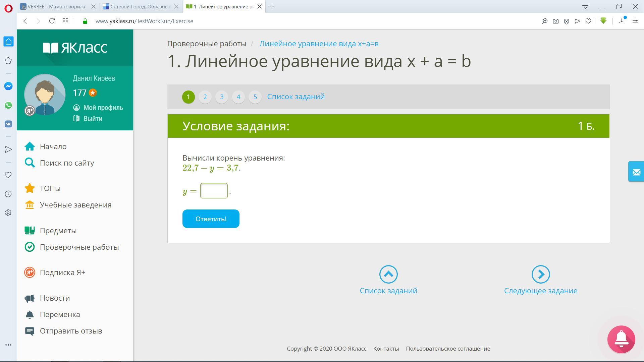The image size is (644, 362).
Task: Open the Предметы menu item
Action: point(58,231)
